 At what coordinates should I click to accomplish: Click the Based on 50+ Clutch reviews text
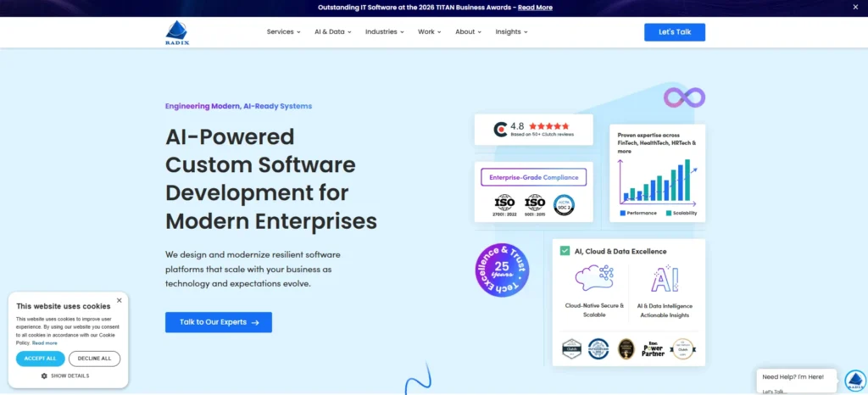point(542,135)
